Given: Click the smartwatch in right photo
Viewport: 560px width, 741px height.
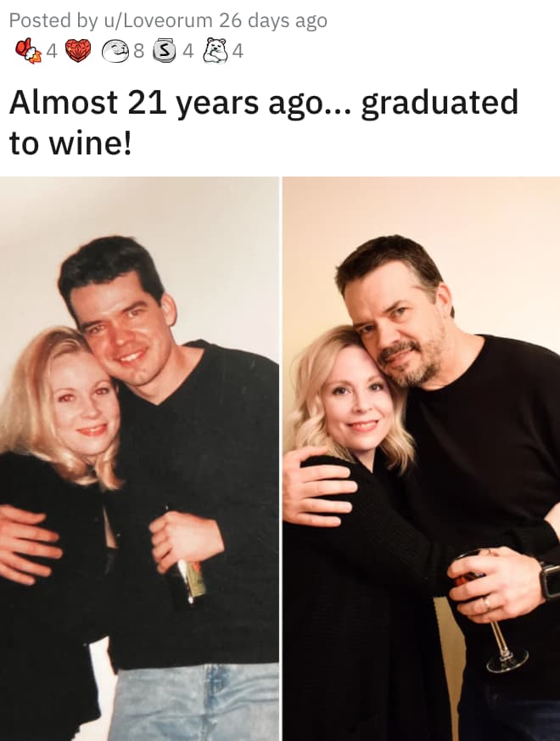Looking at the screenshot, I should tap(550, 580).
